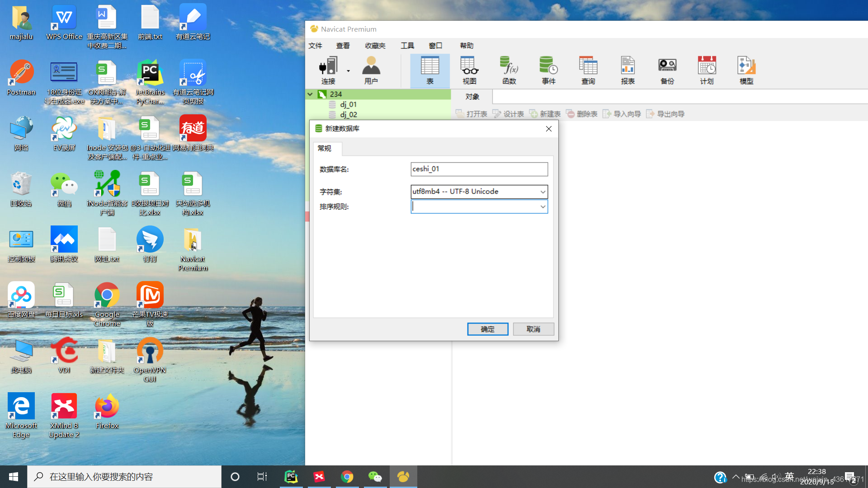The height and width of the screenshot is (488, 868).
Task: Open WPS Office desktop shortcut
Action: click(x=64, y=23)
